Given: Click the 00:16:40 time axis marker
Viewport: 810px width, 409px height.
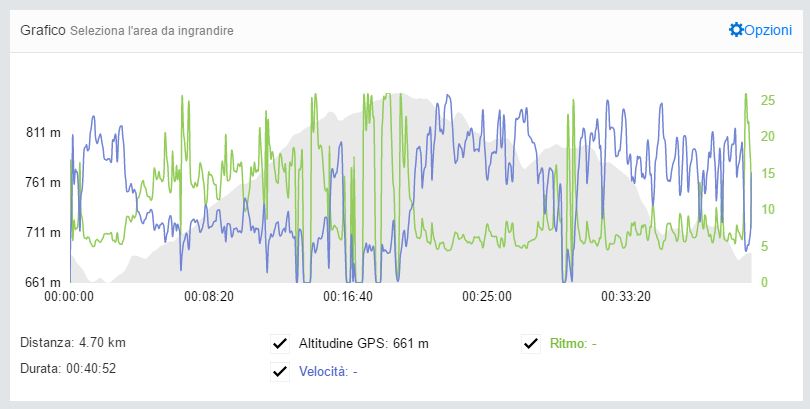Looking at the screenshot, I should [x=348, y=296].
